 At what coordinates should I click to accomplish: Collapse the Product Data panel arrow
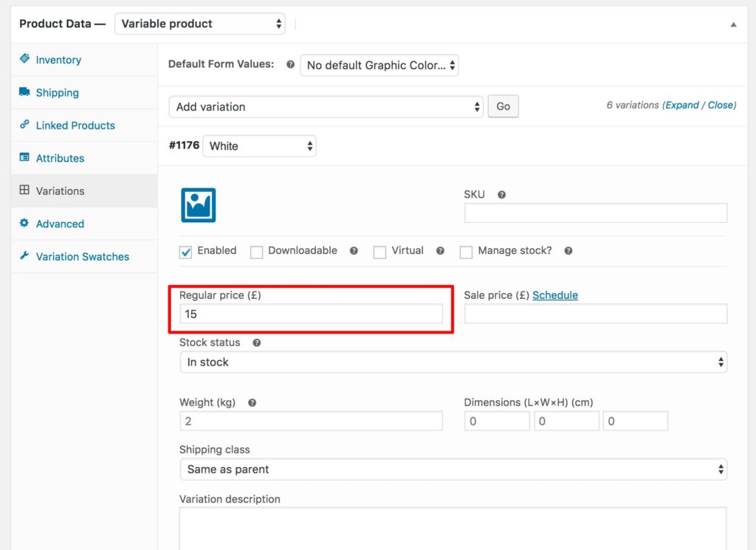(x=733, y=24)
